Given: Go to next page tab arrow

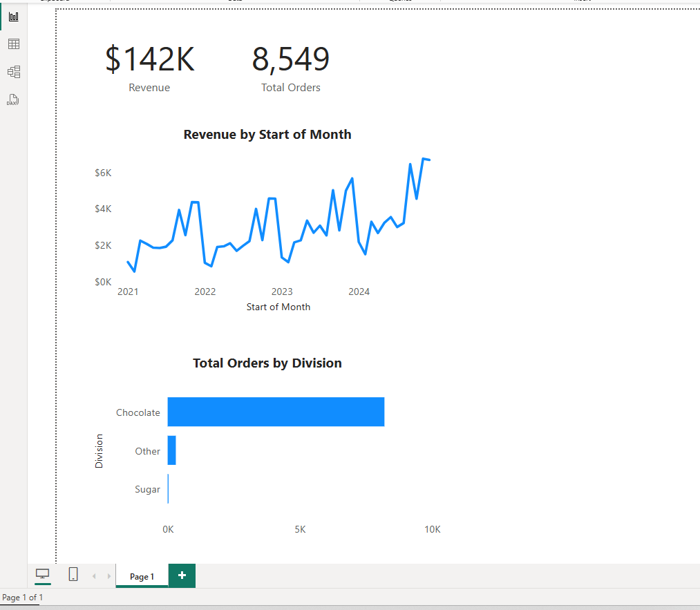Looking at the screenshot, I should coord(109,576).
